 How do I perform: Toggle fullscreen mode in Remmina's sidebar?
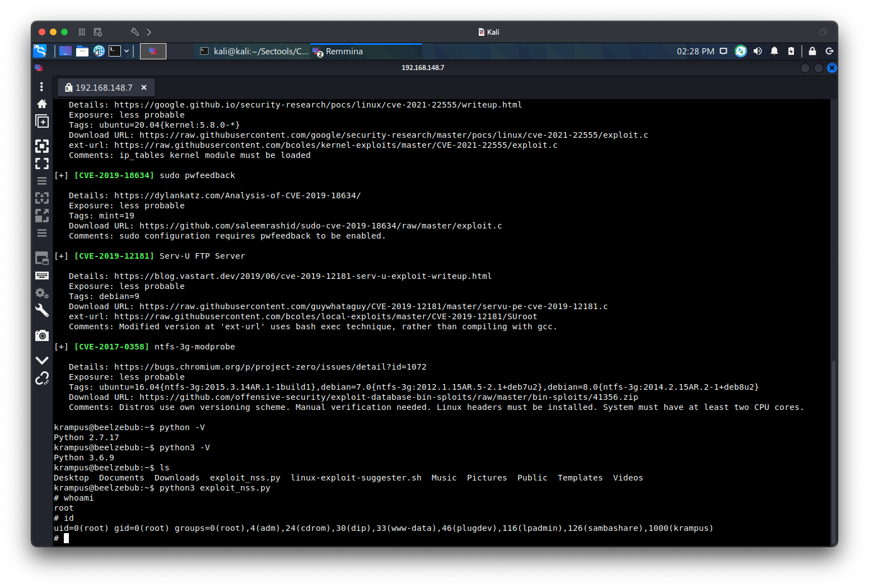tap(42, 164)
